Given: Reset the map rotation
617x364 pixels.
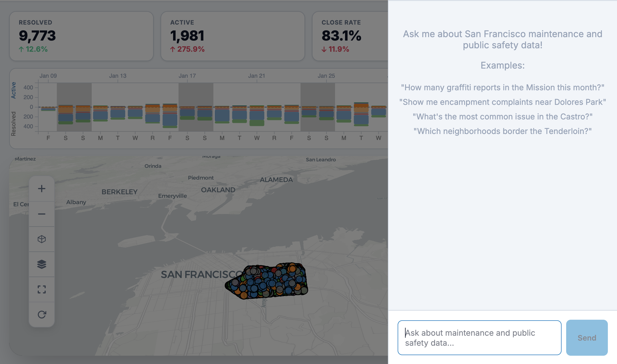Looking at the screenshot, I should 42,315.
